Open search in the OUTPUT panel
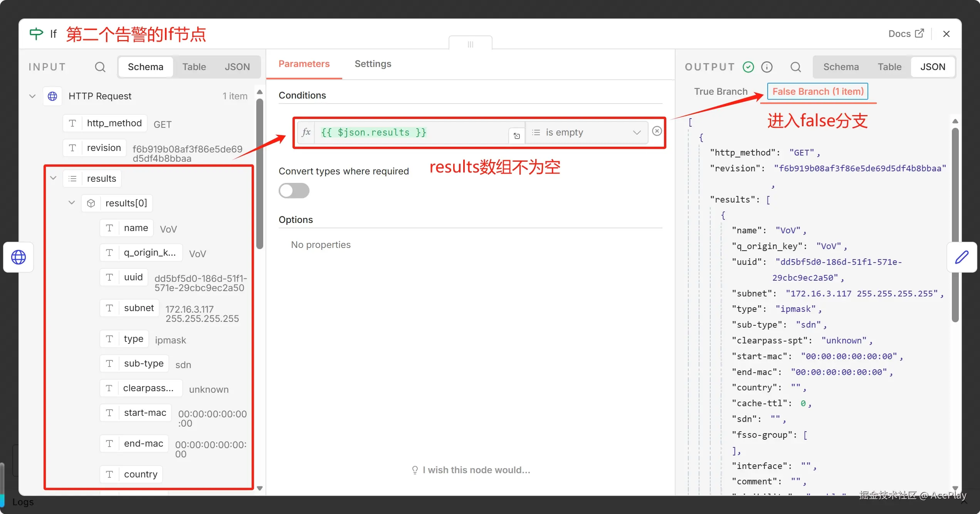 (x=795, y=67)
